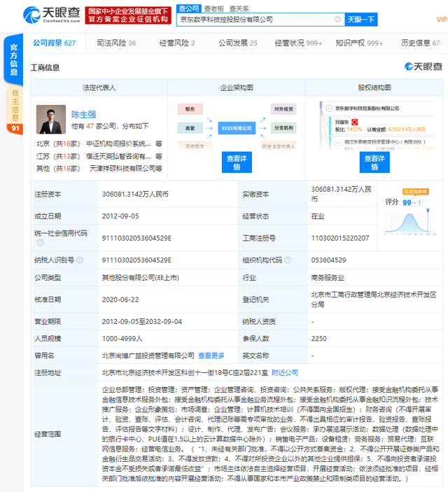This screenshot has height=492, width=448.
Task: Open 天津祥硕科技有限公司 link
Action: [122, 169]
